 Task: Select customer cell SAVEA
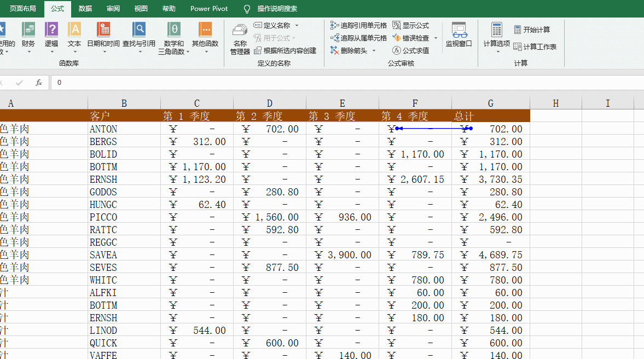[124, 254]
